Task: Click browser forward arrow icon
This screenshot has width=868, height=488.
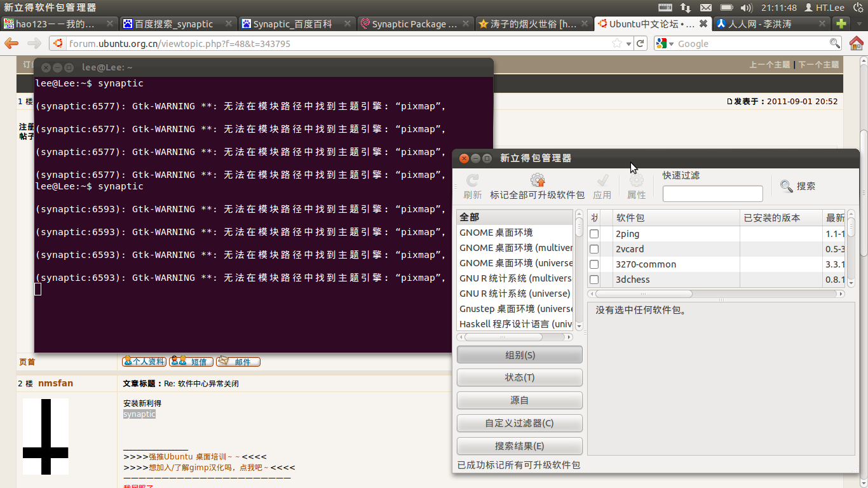Action: pyautogui.click(x=34, y=43)
